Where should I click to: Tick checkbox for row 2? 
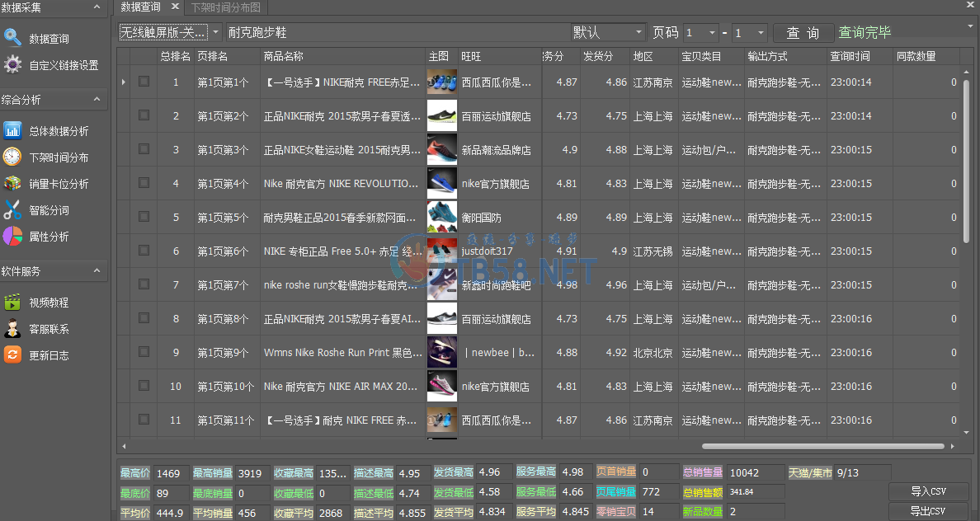[x=144, y=115]
